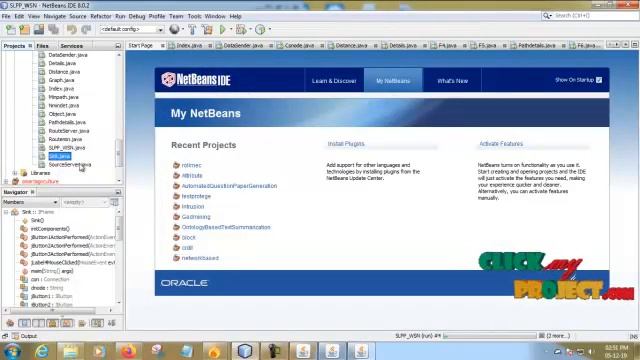This screenshot has width=640, height=360.
Task: Open the block recent project link
Action: [x=189, y=237]
